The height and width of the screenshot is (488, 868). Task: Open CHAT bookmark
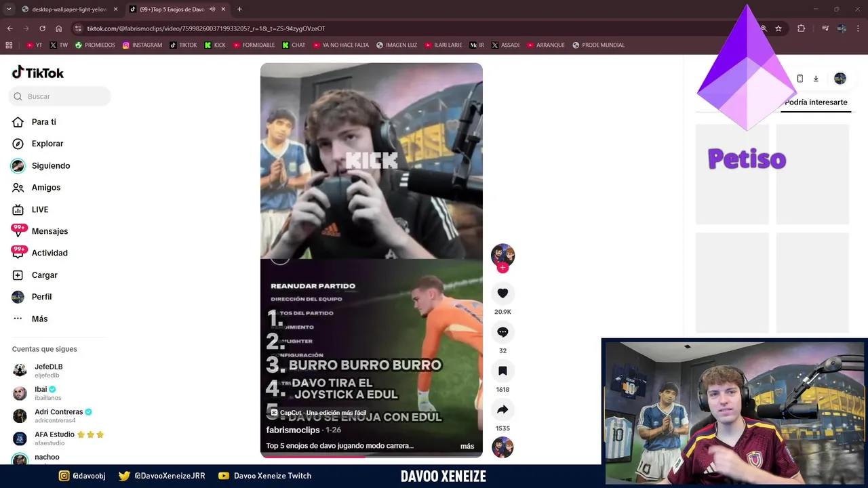[294, 45]
